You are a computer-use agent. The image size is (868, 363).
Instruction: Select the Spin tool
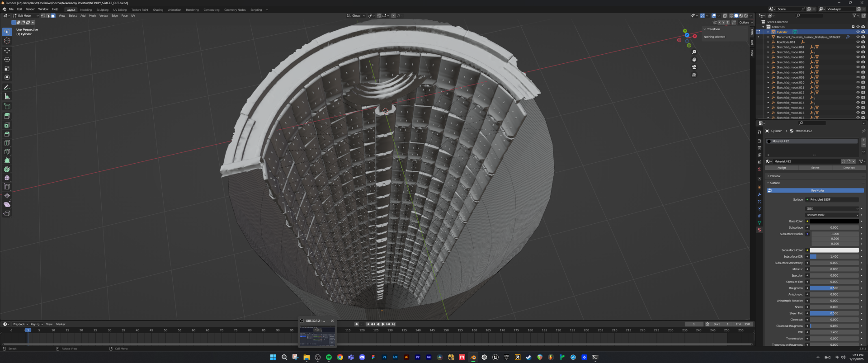(x=7, y=170)
